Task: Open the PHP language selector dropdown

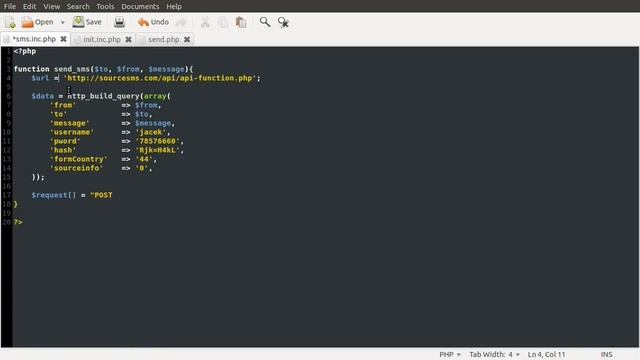Action: click(450, 354)
